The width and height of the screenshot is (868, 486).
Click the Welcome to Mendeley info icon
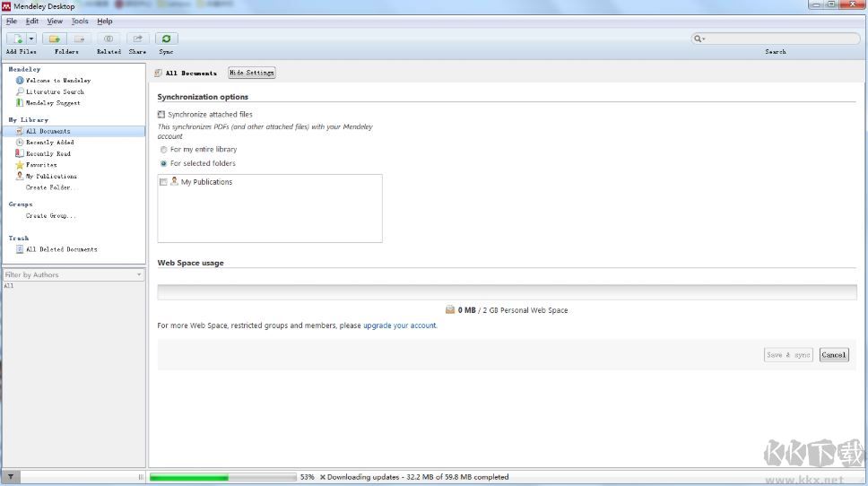pyautogui.click(x=20, y=81)
